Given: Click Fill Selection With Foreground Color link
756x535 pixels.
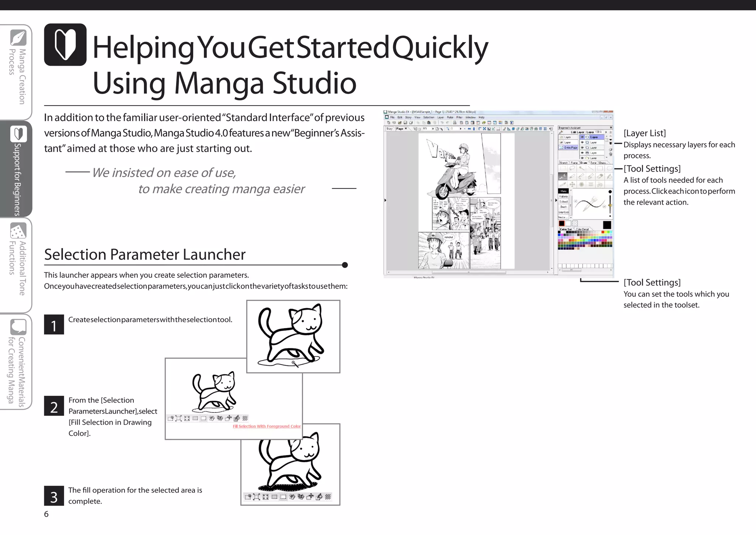Looking at the screenshot, I should (267, 426).
